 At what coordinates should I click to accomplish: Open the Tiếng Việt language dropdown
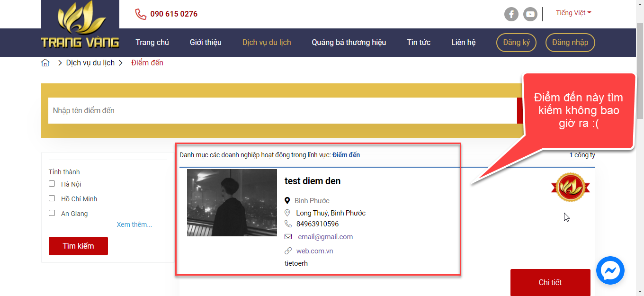[x=573, y=13]
